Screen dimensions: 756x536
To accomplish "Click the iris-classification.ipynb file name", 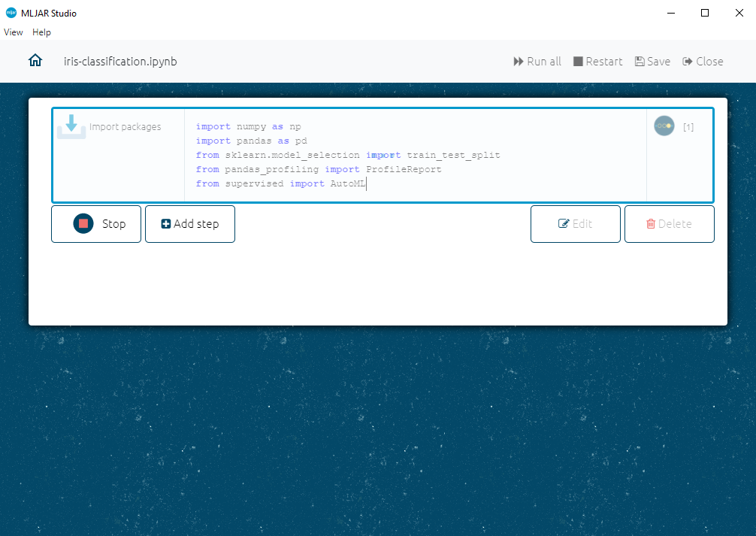I will click(120, 62).
